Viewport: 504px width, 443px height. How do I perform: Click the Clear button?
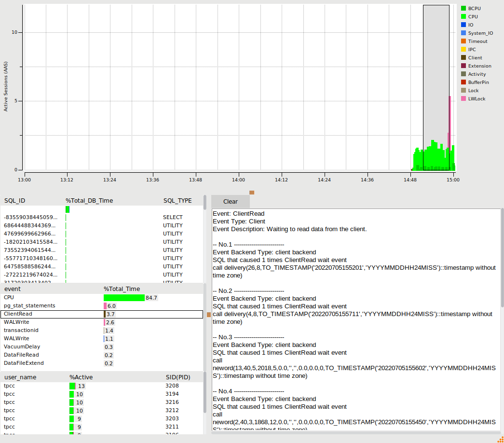(x=230, y=201)
